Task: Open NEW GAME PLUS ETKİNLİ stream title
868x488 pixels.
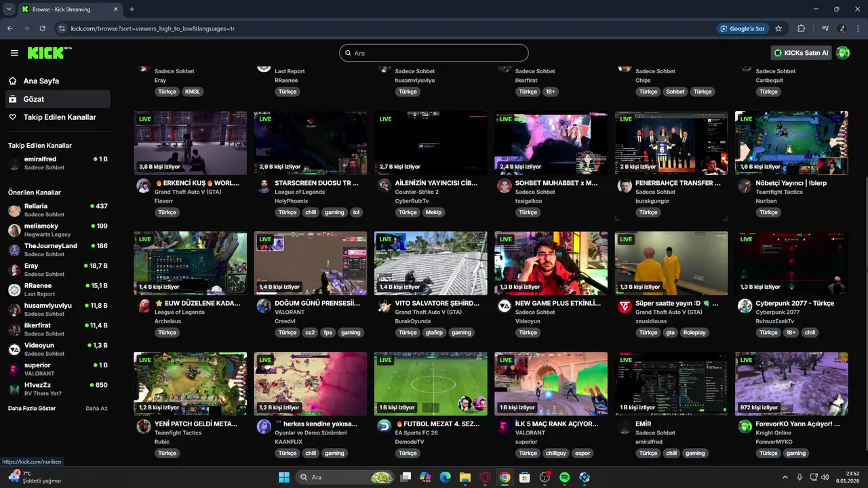Action: click(x=558, y=303)
